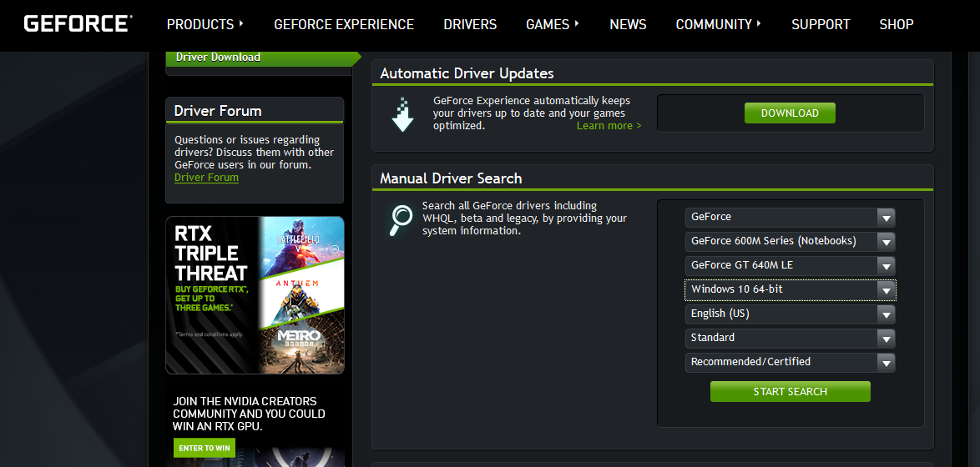Go to the Drivers page
This screenshot has width=980, height=467.
470,24
